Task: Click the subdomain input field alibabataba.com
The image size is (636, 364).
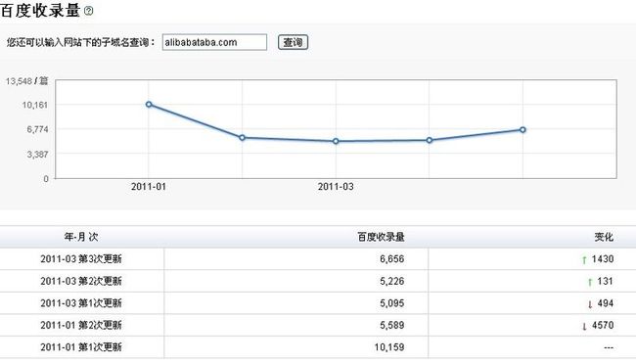Action: [x=214, y=42]
